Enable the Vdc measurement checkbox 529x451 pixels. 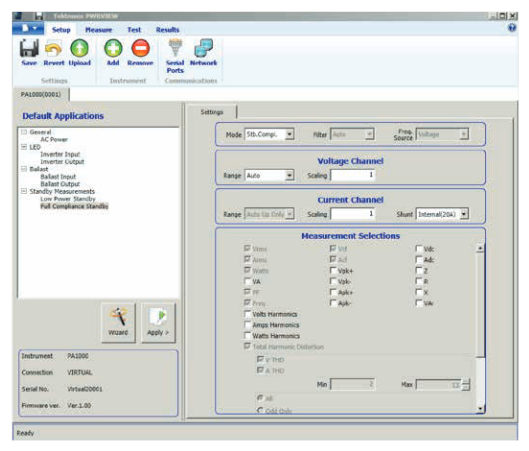click(419, 249)
